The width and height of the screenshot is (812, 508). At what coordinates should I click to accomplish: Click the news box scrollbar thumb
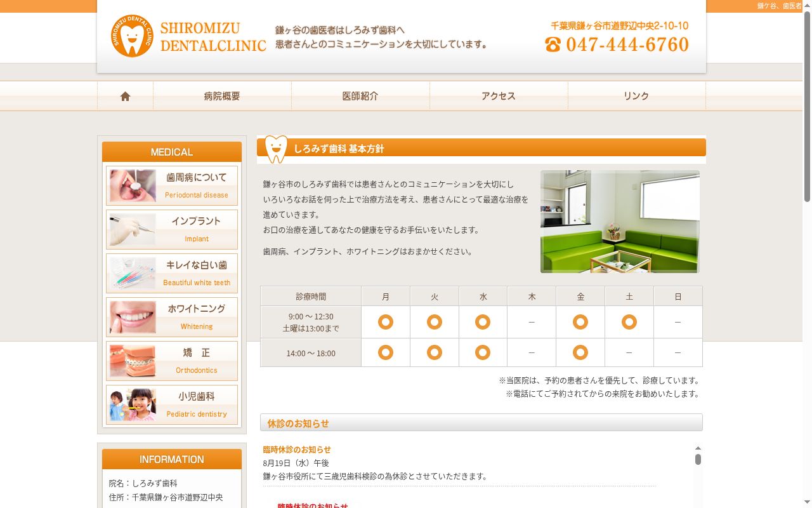[698, 459]
